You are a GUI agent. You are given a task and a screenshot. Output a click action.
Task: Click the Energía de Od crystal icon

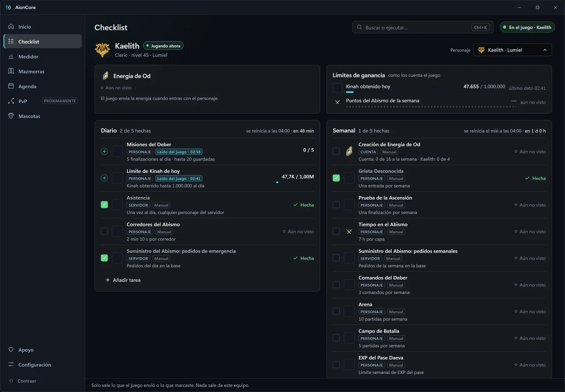click(x=105, y=76)
